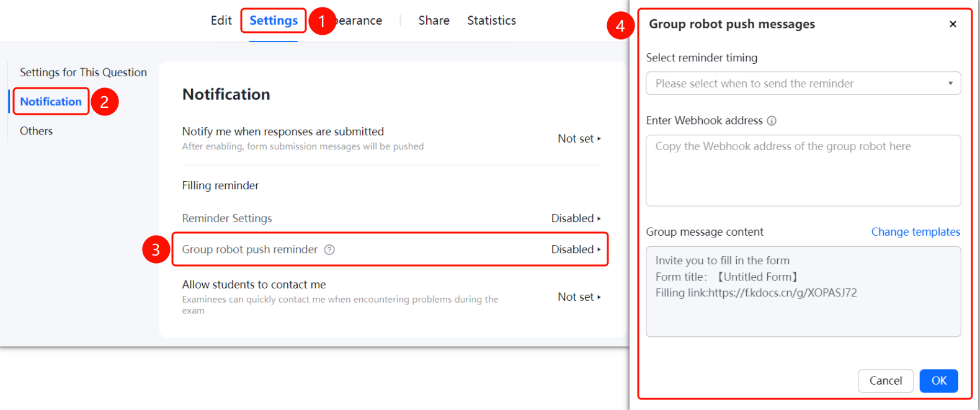The image size is (980, 410).
Task: Open the Share tab
Action: 434,20
